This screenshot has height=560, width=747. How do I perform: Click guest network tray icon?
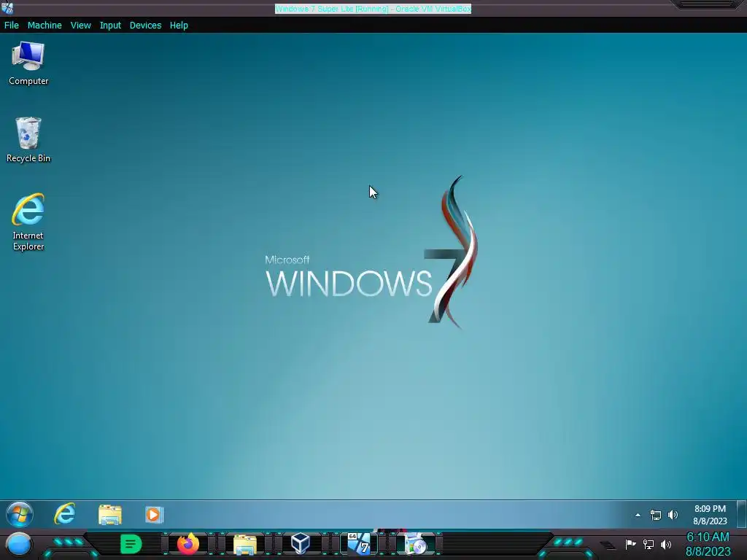pyautogui.click(x=656, y=515)
